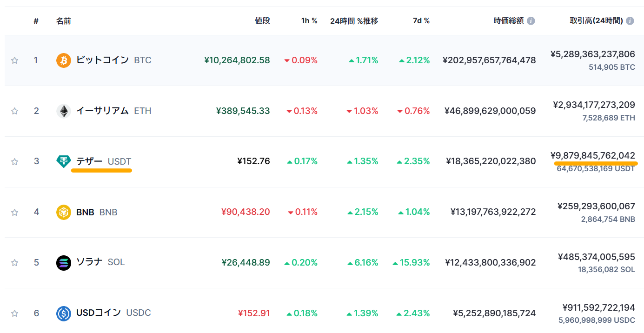Screen dimensions: 644x333
Task: Sort by the 名前 column header
Action: (64, 21)
